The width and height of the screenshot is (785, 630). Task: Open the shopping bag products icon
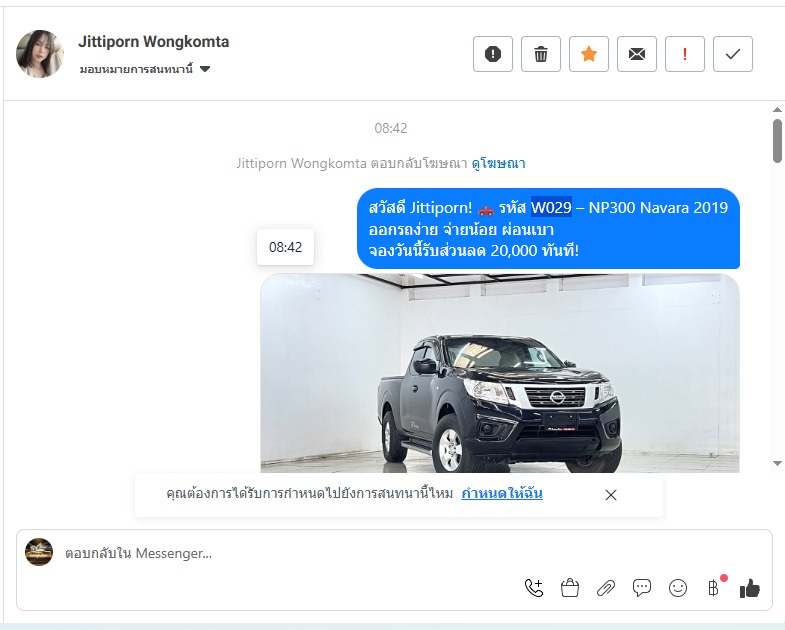(x=570, y=588)
